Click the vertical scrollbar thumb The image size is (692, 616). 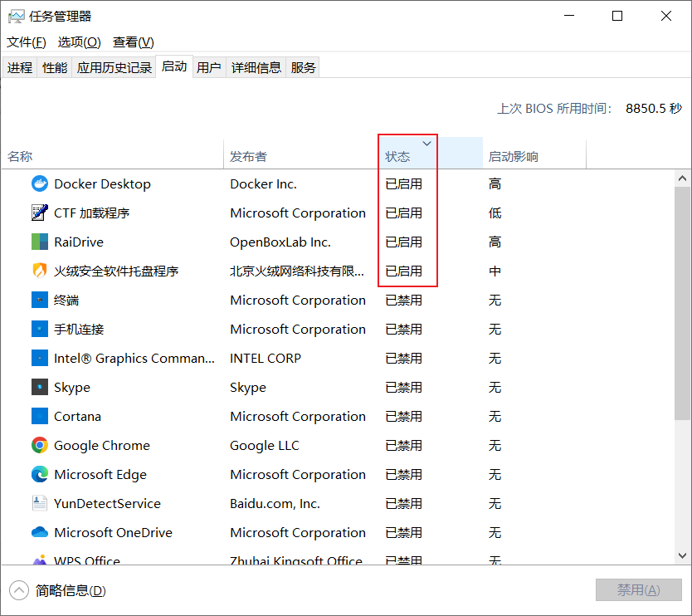[x=682, y=303]
